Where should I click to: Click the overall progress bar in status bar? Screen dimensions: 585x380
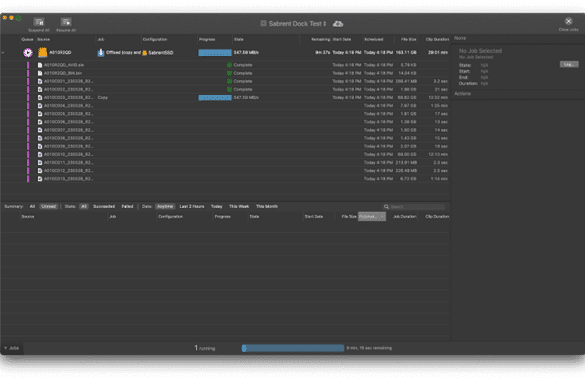(293, 348)
